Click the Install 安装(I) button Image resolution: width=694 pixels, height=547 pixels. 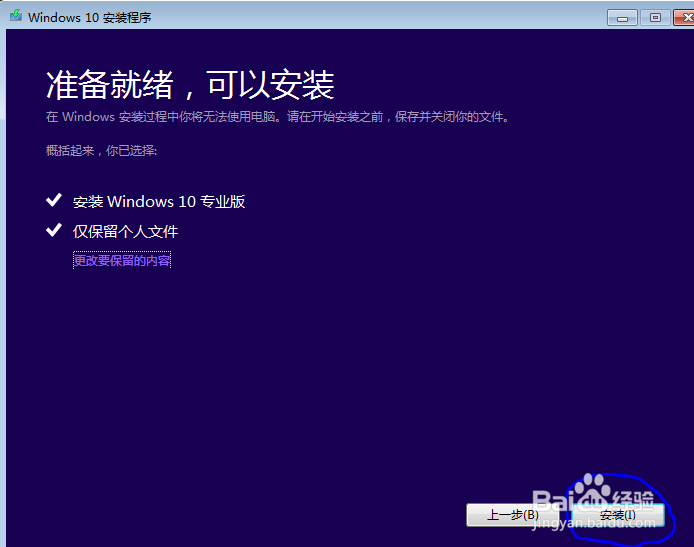618,515
